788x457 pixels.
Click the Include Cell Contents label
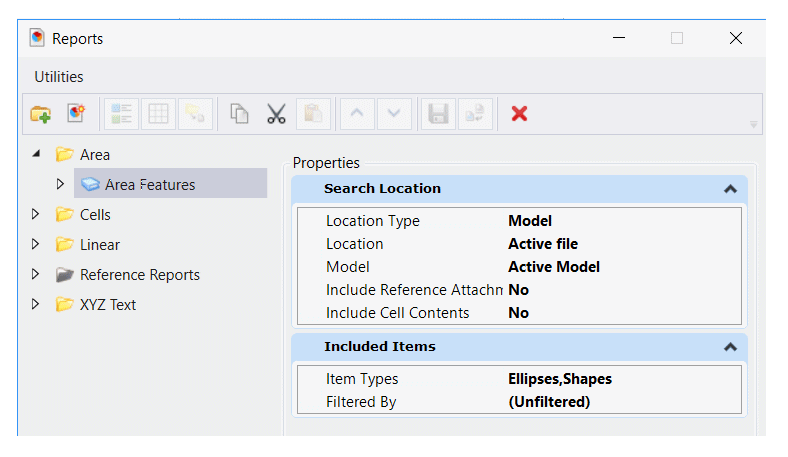coord(397,313)
